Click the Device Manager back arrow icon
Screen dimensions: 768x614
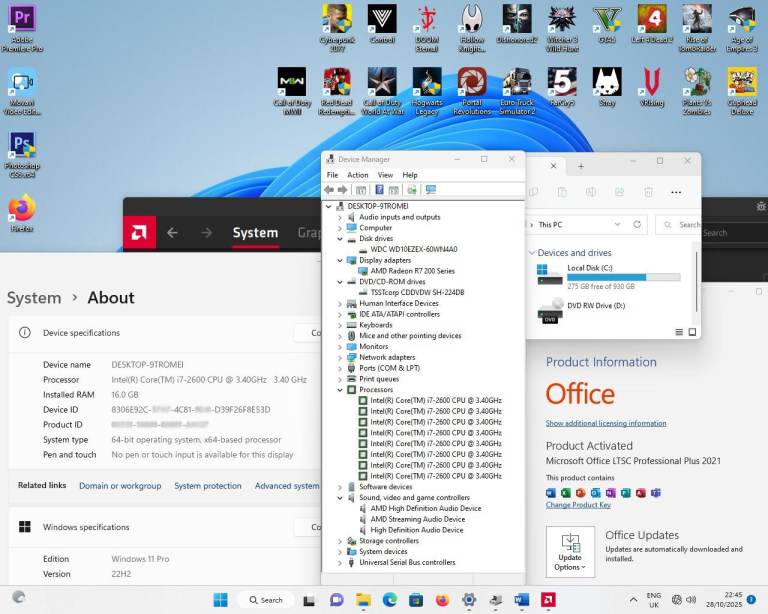[329, 190]
